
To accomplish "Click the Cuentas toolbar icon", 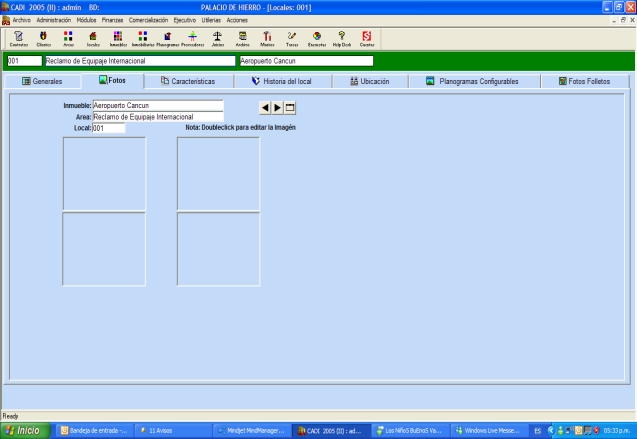I will click(x=367, y=38).
